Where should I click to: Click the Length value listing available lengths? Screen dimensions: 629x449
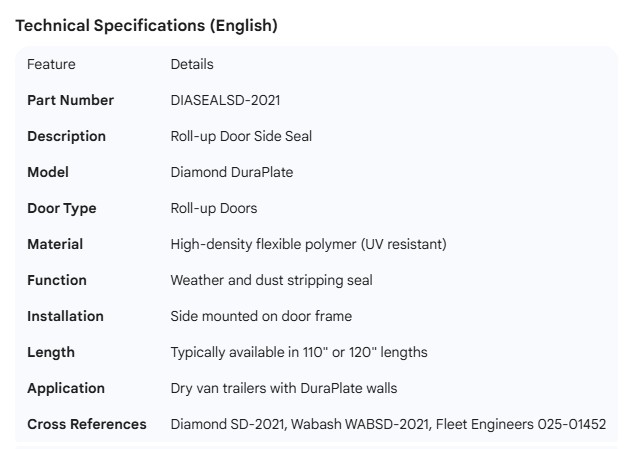299,352
